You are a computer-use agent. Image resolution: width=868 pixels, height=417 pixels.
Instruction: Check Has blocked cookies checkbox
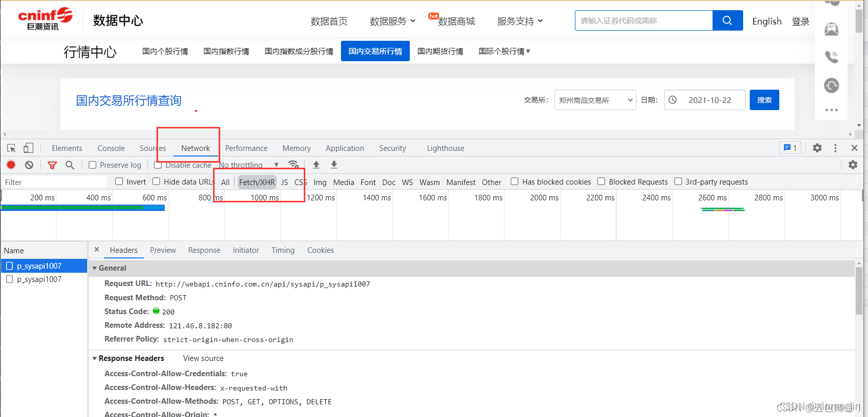pyautogui.click(x=514, y=181)
